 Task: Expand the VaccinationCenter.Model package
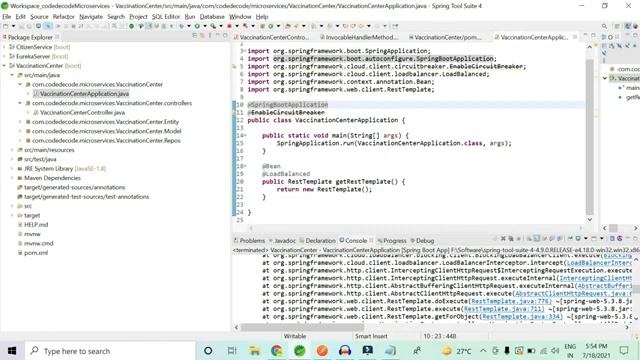coord(20,131)
